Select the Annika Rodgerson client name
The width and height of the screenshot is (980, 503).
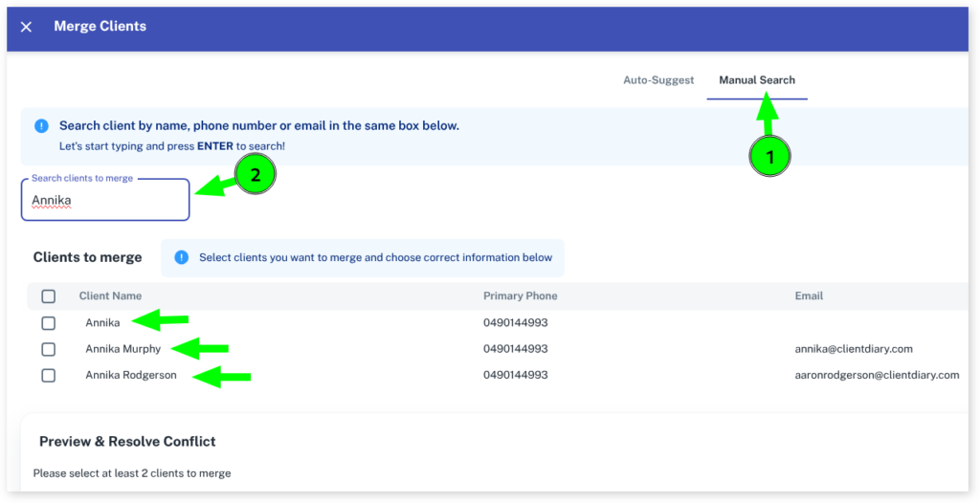[x=130, y=376]
